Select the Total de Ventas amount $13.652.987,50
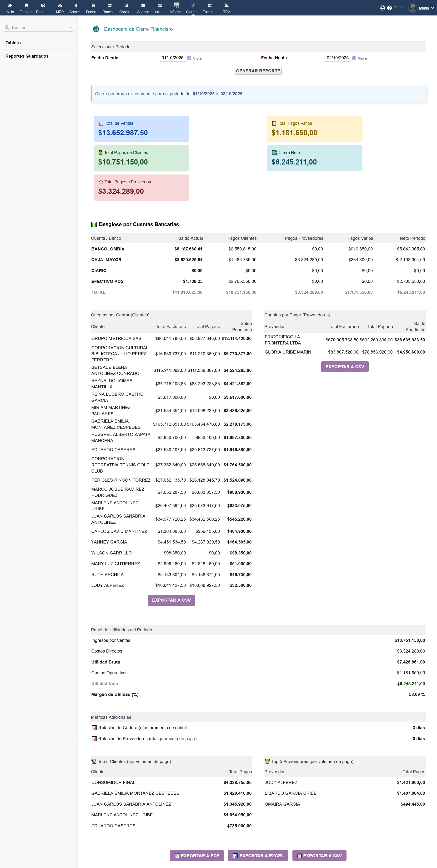Viewport: 437px width, 868px height. point(123,133)
